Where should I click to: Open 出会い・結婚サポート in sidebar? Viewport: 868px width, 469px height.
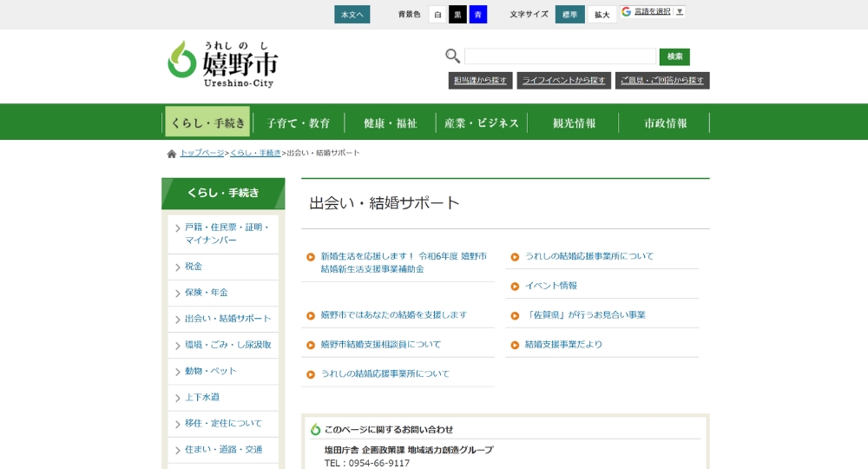(223, 319)
